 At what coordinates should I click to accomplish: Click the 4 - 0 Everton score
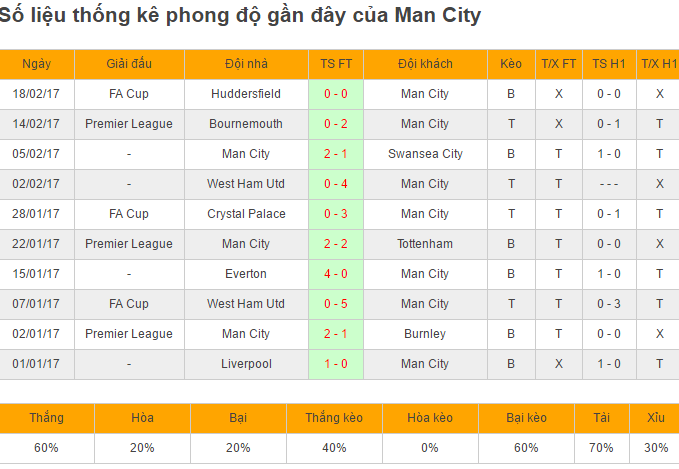click(336, 274)
